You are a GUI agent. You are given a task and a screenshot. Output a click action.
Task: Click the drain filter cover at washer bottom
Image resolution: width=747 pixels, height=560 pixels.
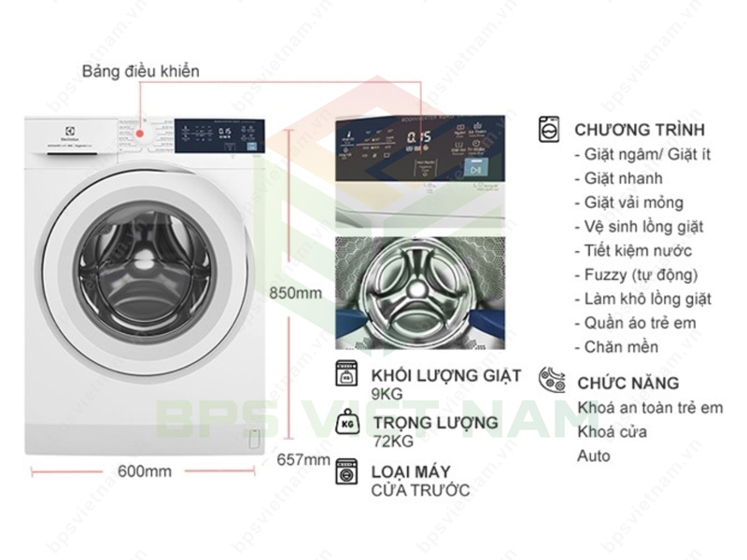pos(254,439)
